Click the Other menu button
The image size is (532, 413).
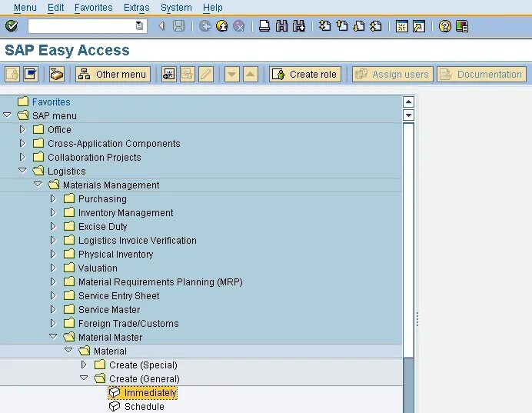click(x=113, y=75)
